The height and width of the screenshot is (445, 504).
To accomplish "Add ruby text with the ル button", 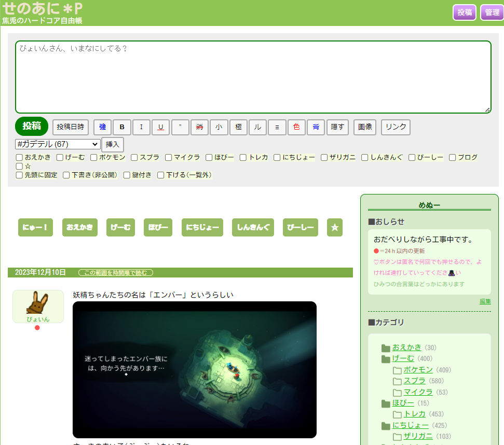I will tap(258, 127).
